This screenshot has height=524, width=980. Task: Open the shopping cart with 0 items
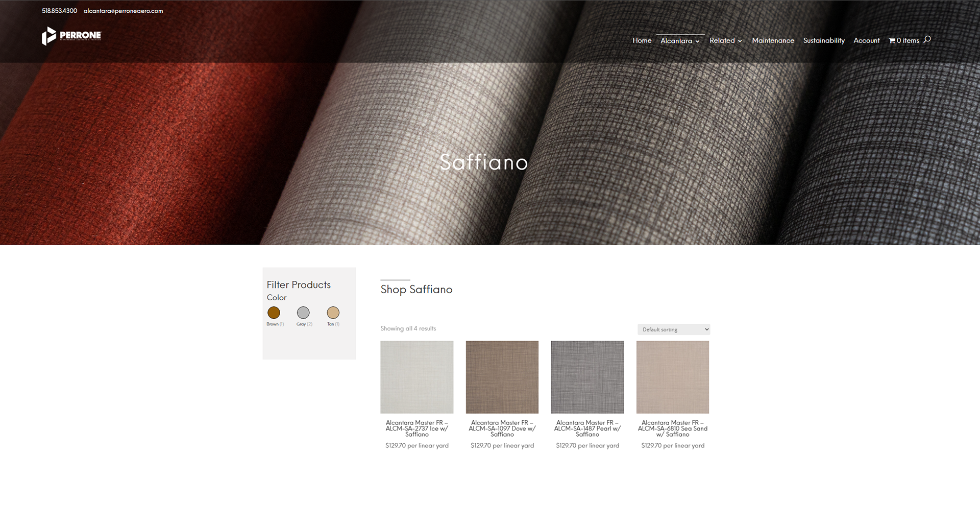(903, 40)
